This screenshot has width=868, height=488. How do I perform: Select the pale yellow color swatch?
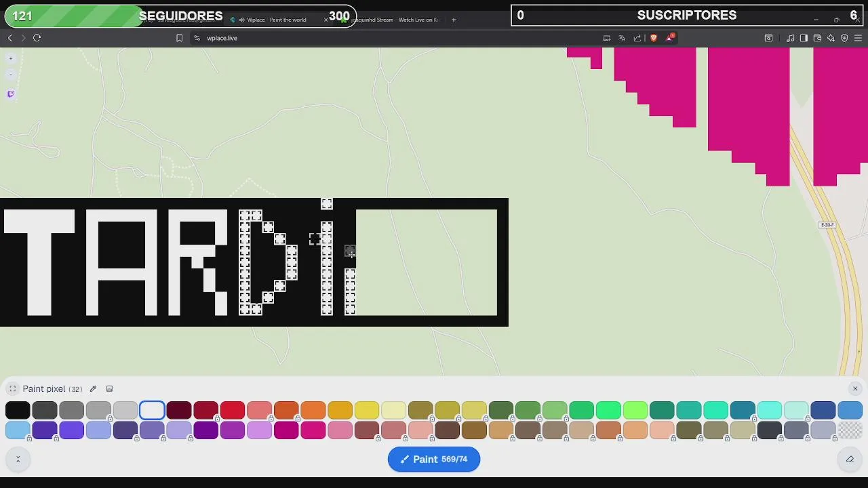[x=393, y=410]
